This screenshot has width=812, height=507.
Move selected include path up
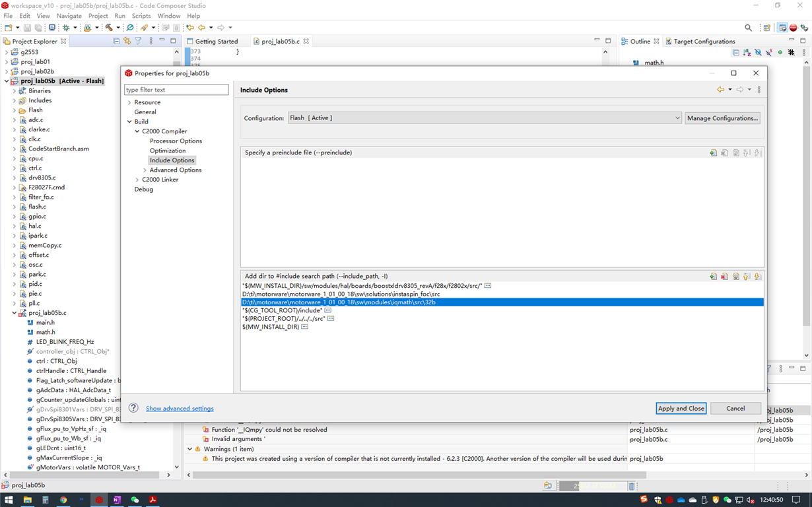(x=747, y=277)
